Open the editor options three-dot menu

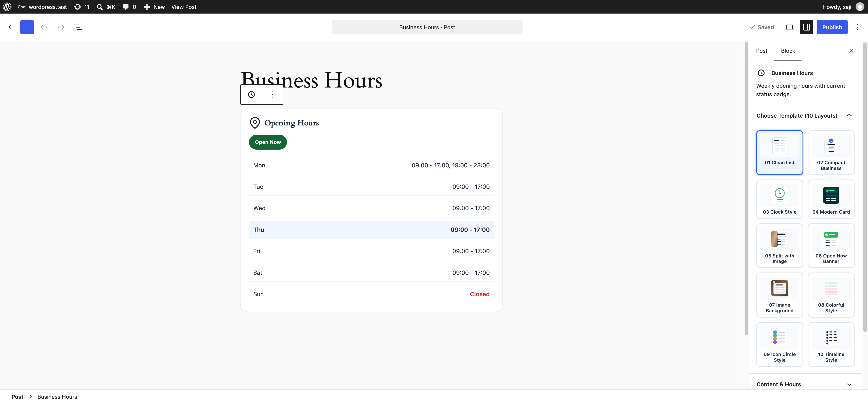858,27
